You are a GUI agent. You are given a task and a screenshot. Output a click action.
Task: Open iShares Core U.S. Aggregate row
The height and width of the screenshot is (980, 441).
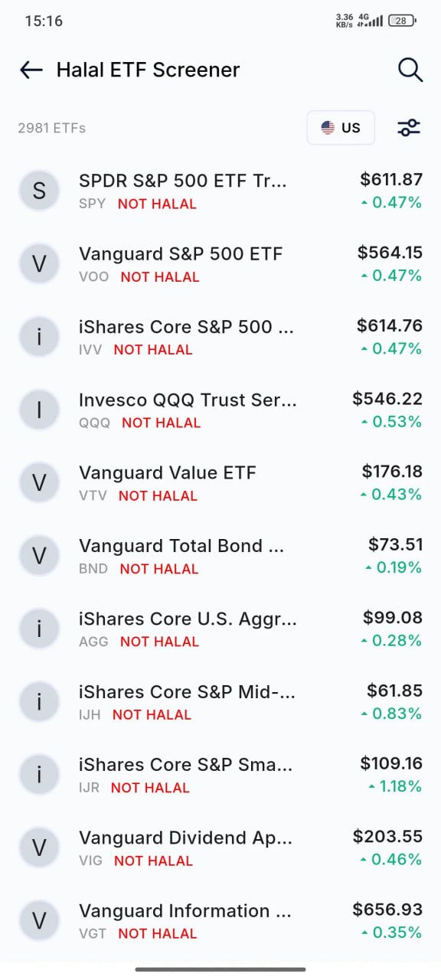(220, 629)
